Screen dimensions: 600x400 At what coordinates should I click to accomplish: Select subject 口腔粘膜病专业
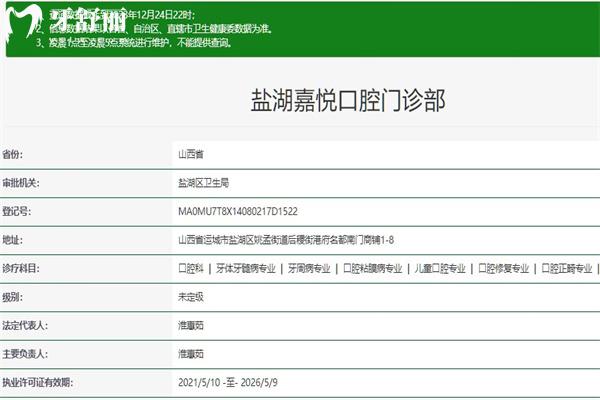point(373,268)
